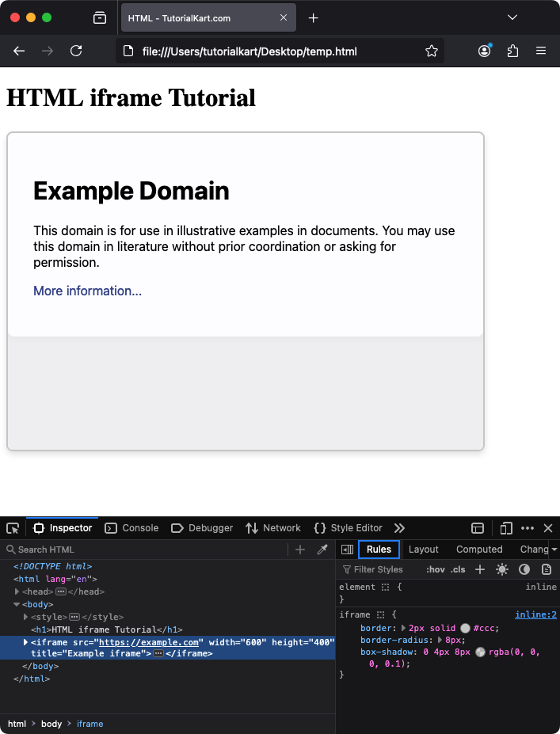560x734 pixels.
Task: Expand the iframe element node
Action: click(x=26, y=642)
